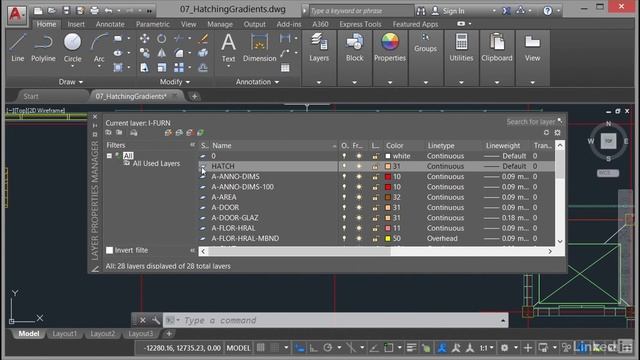Click the Set Current layer icon
Image resolution: width=640 pixels, height=360 pixels.
[x=200, y=133]
